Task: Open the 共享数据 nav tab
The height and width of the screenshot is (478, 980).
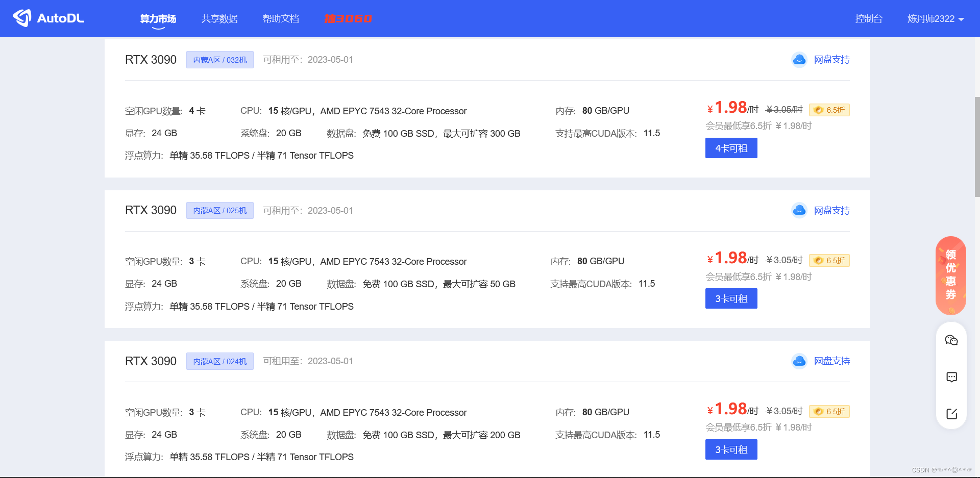Action: (x=219, y=19)
